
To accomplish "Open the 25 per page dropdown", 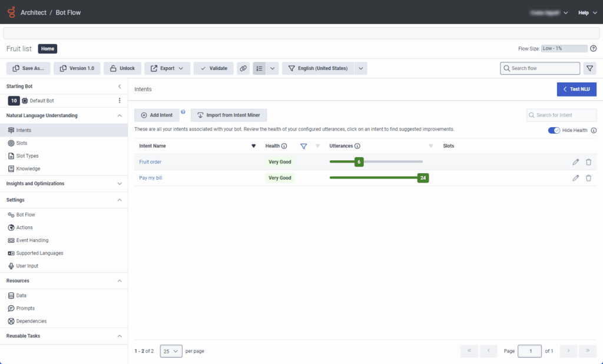I will pos(171,351).
